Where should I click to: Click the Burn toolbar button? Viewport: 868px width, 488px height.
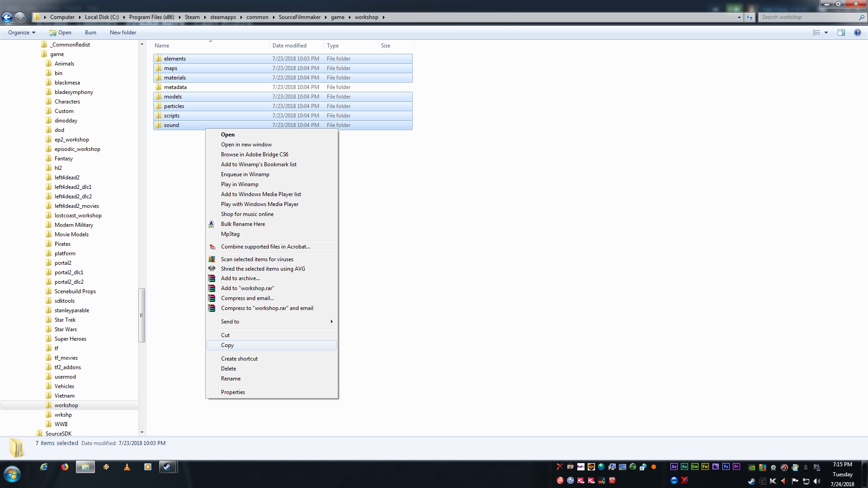pos(90,33)
